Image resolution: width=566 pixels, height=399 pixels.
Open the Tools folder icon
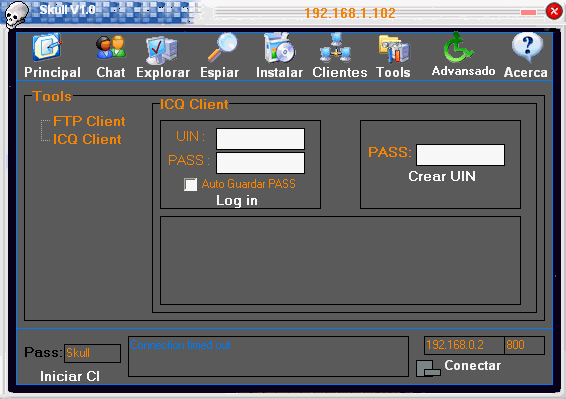[393, 49]
